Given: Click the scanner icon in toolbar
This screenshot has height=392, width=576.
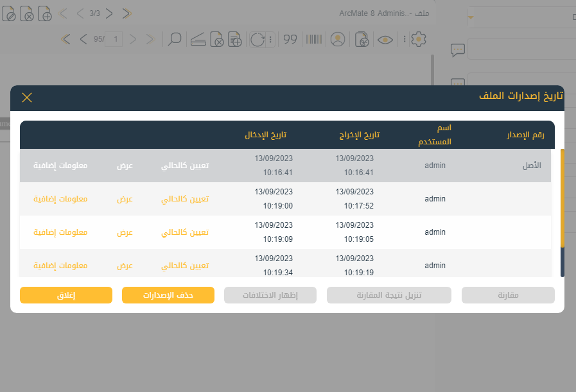Looking at the screenshot, I should 198,40.
